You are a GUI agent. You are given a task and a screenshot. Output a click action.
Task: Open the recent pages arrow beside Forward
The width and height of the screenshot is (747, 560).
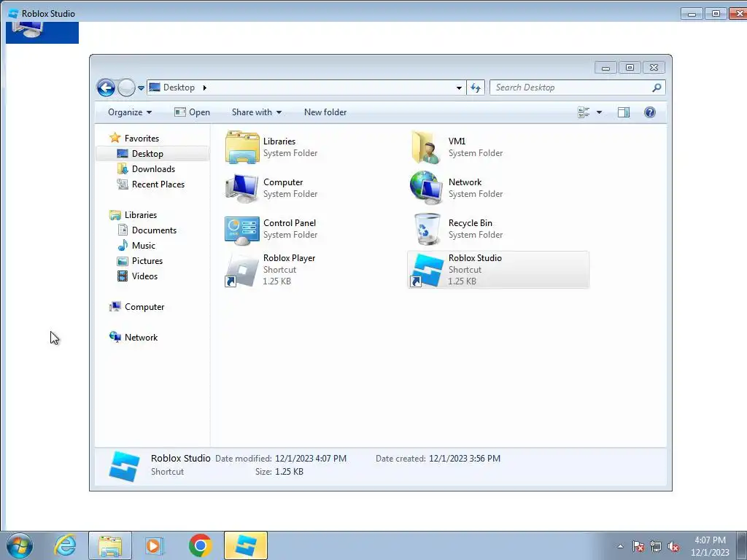tap(141, 88)
